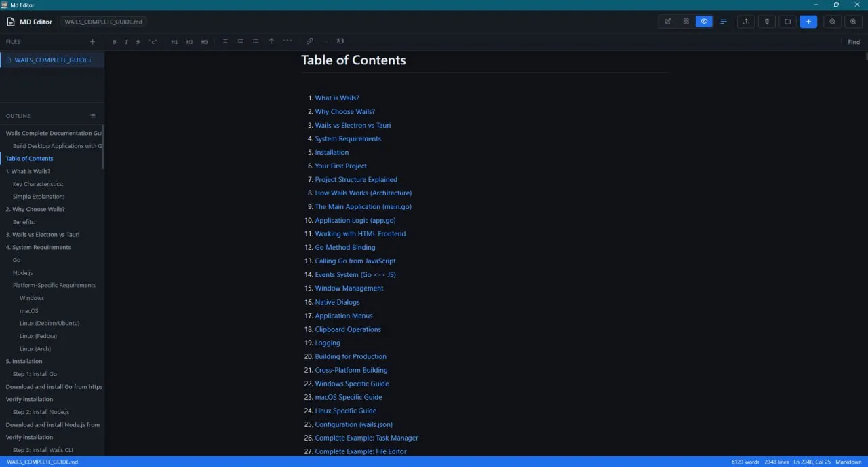Click the 'Markdown' language label in status bar
Viewport: 868px width, 467px height.
coord(848,462)
